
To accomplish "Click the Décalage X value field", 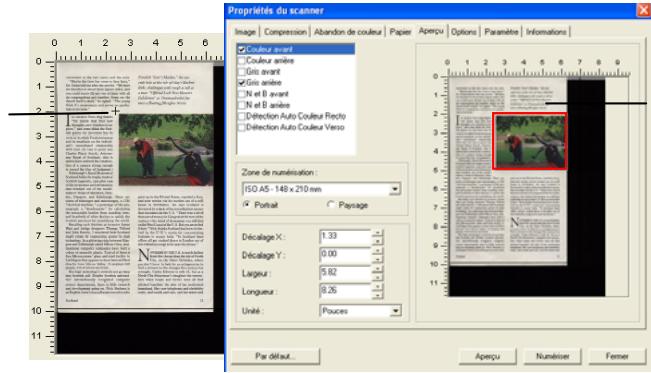I will pyautogui.click(x=345, y=236).
